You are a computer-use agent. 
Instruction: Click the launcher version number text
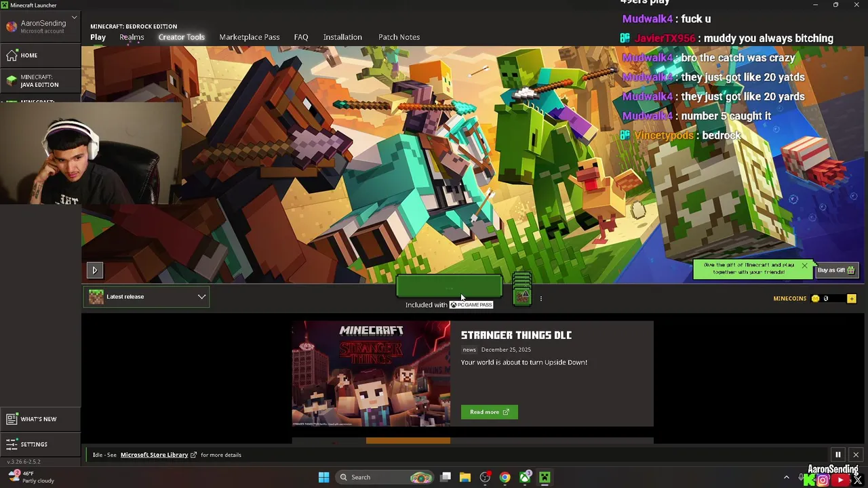tap(24, 462)
